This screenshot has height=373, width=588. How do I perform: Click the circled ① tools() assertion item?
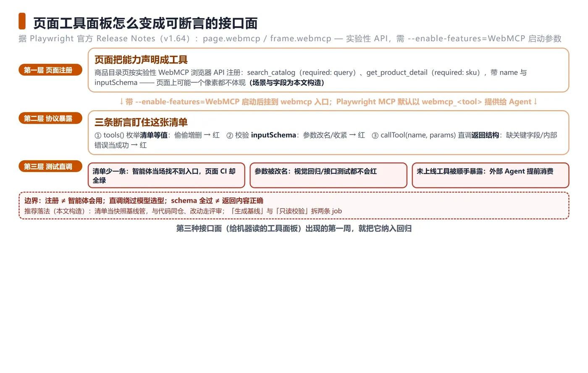(x=157, y=135)
